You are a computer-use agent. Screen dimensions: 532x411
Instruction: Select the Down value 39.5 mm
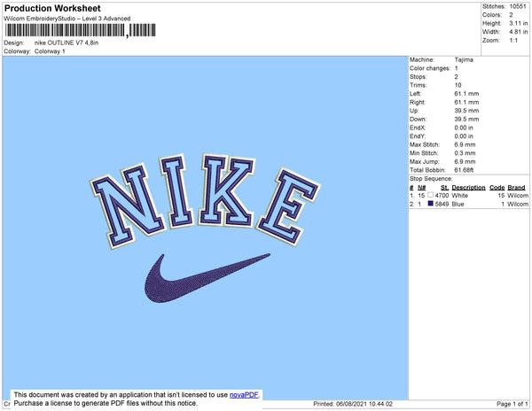pos(467,119)
